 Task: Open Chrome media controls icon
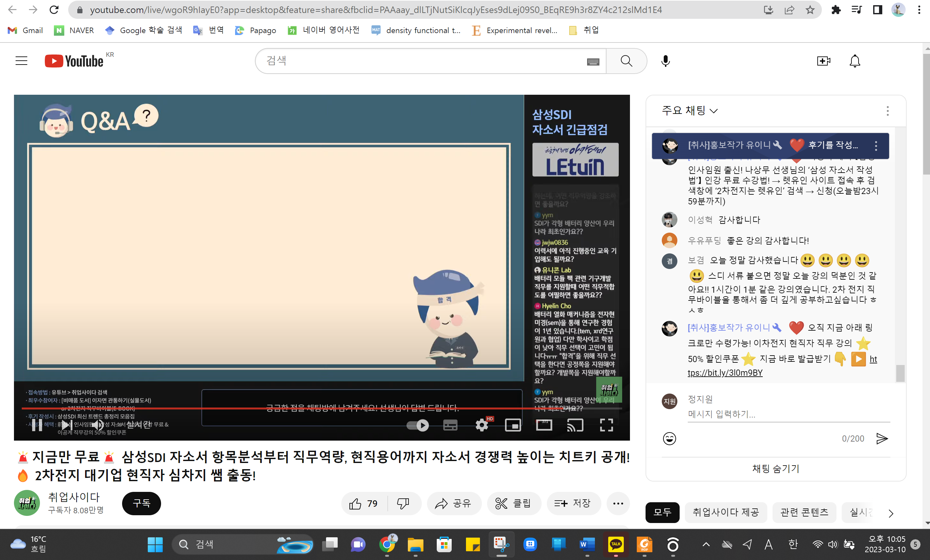[856, 10]
